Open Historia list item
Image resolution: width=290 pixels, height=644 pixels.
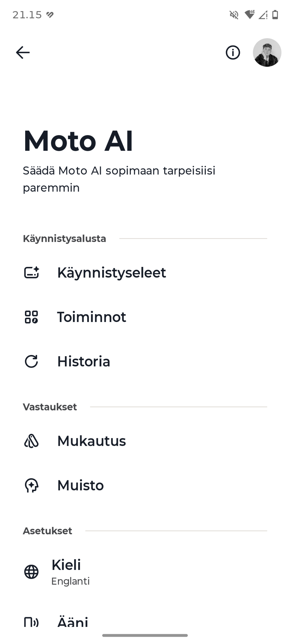click(84, 361)
